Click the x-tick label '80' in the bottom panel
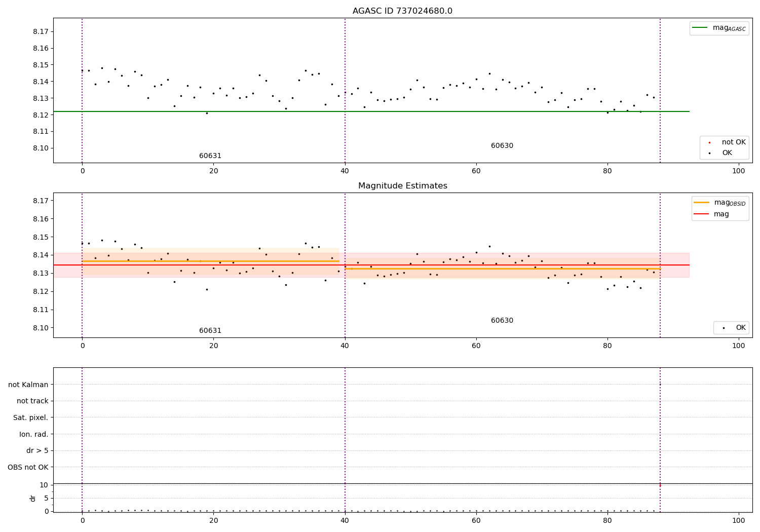The width and height of the screenshot is (760, 532). pos(607,520)
